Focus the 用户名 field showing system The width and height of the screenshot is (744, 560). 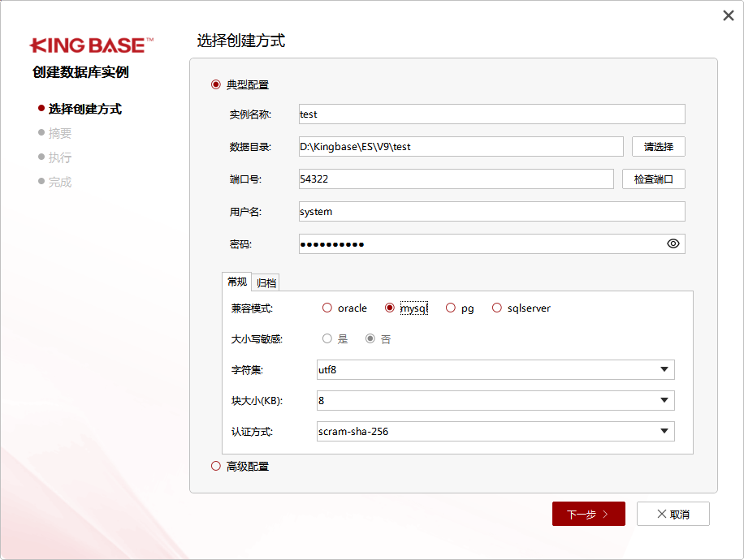coord(491,212)
